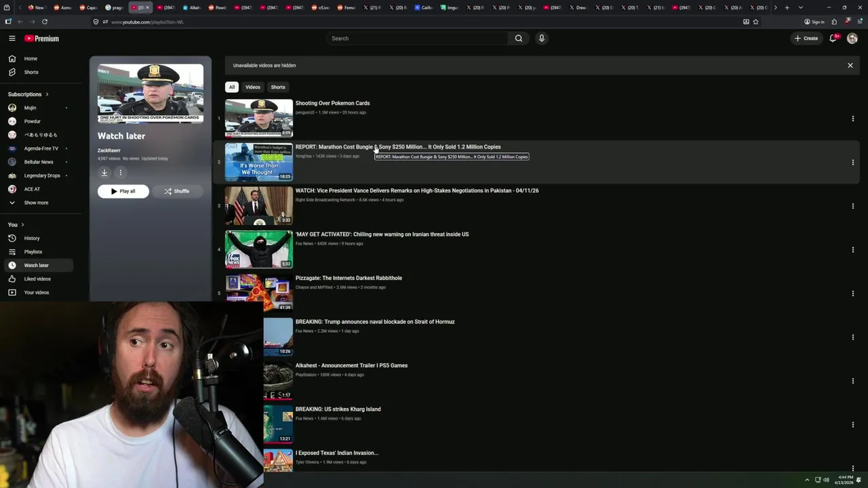
Task: Open Marathon report video thumbnail
Action: pyautogui.click(x=259, y=162)
